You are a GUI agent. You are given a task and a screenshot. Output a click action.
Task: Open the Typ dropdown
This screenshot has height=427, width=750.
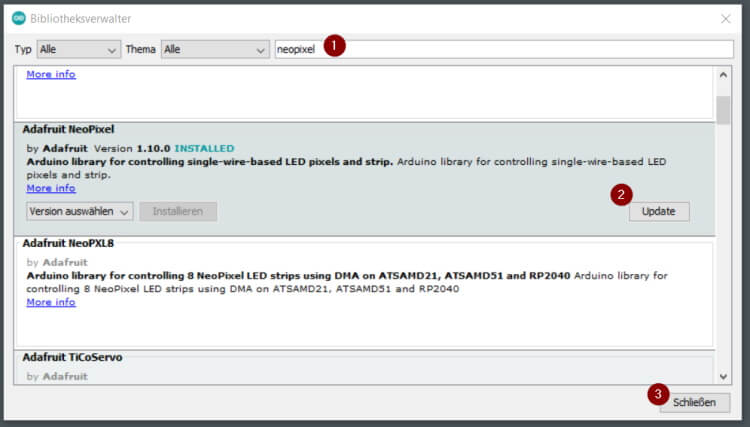[79, 49]
